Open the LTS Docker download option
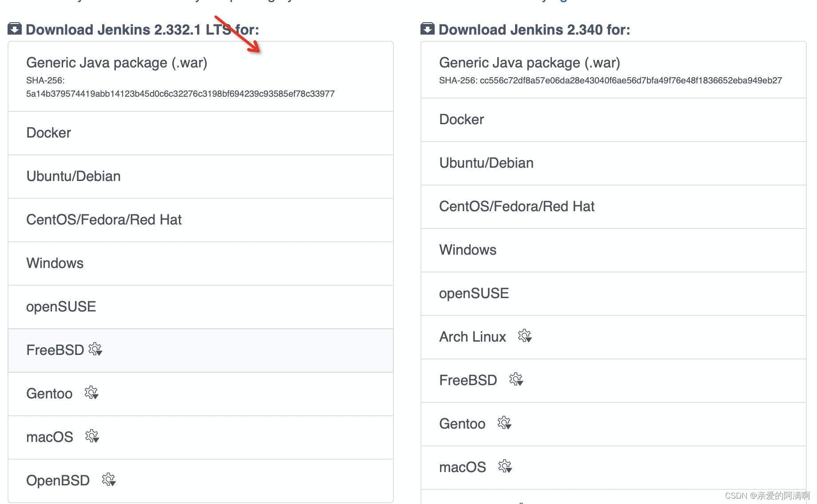Screen dimensions: 817x504 (201, 133)
